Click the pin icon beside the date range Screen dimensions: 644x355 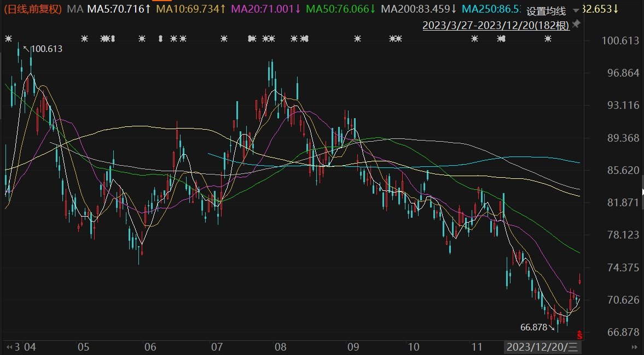coord(576,25)
